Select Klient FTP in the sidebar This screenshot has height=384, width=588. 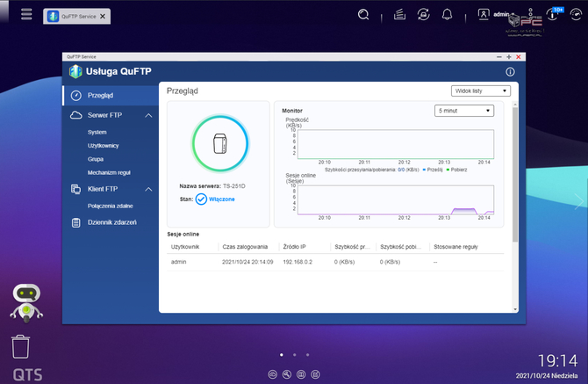click(103, 189)
